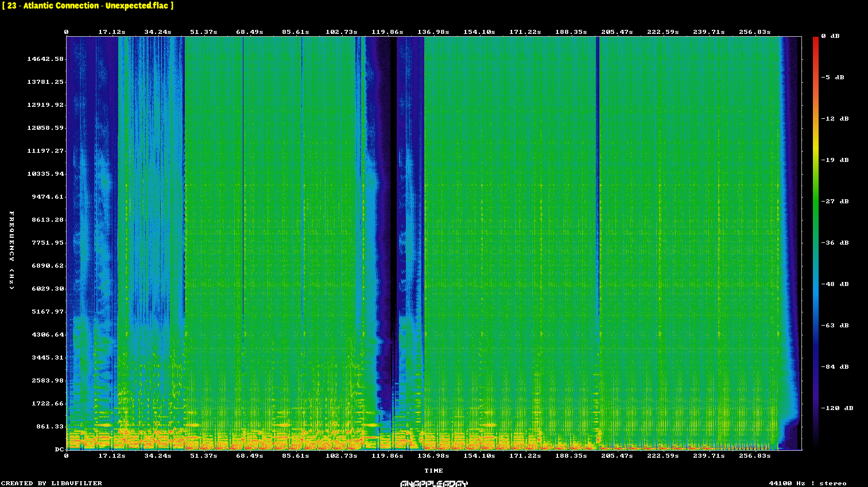Select the 256.83s marker on top time axis
Screen dimensions: 868x487
coord(755,32)
